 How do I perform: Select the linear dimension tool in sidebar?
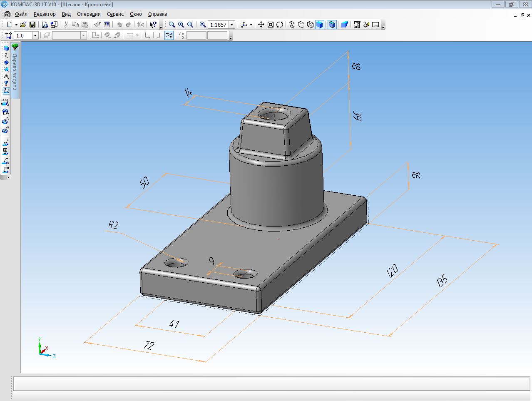point(5,102)
